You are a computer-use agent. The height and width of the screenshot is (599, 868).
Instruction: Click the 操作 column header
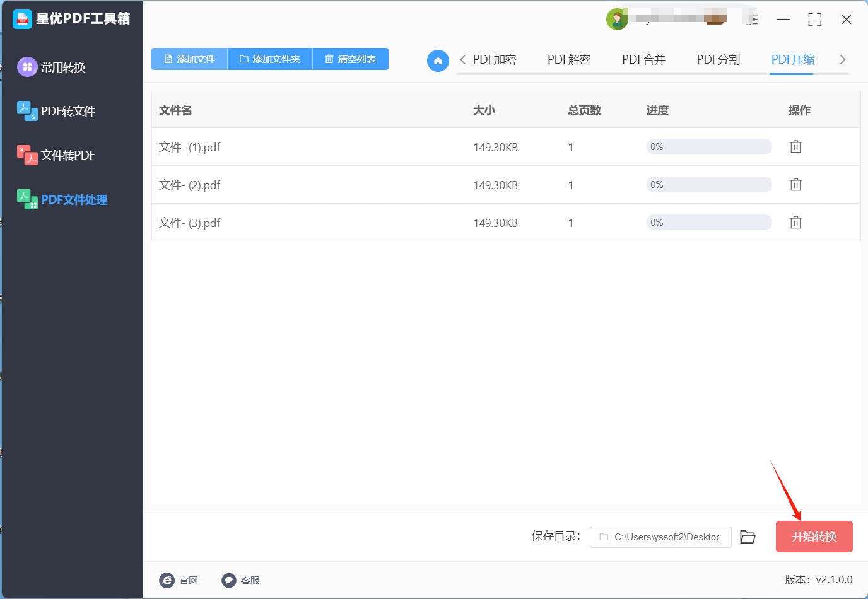pyautogui.click(x=799, y=110)
